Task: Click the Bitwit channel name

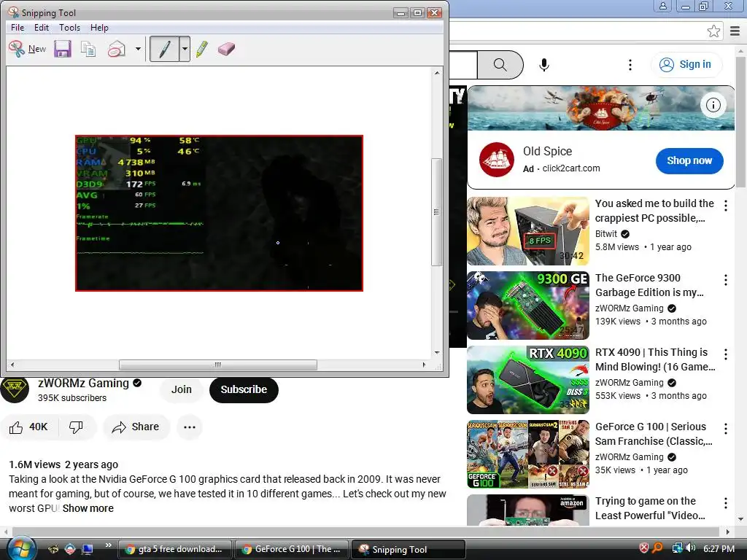Action: (606, 234)
